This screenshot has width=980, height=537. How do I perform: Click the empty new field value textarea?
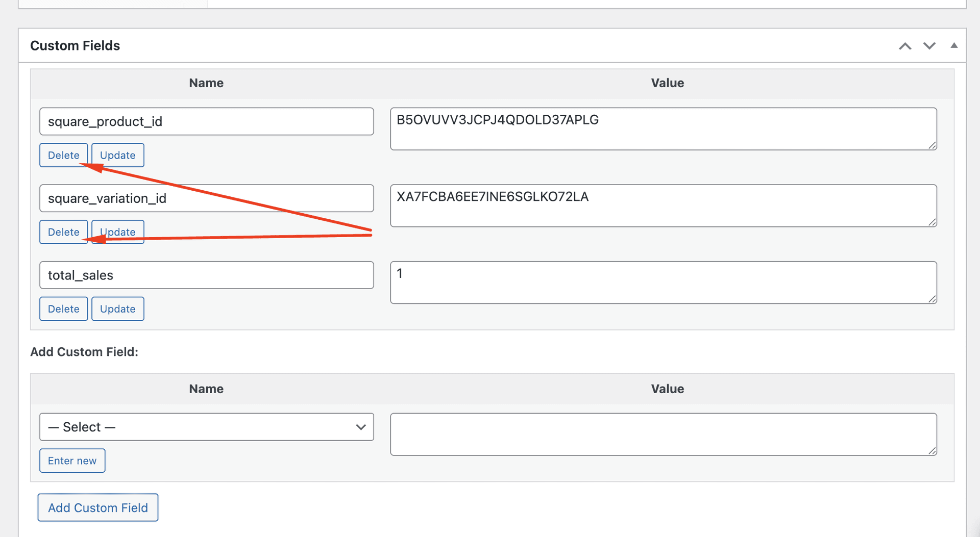663,434
